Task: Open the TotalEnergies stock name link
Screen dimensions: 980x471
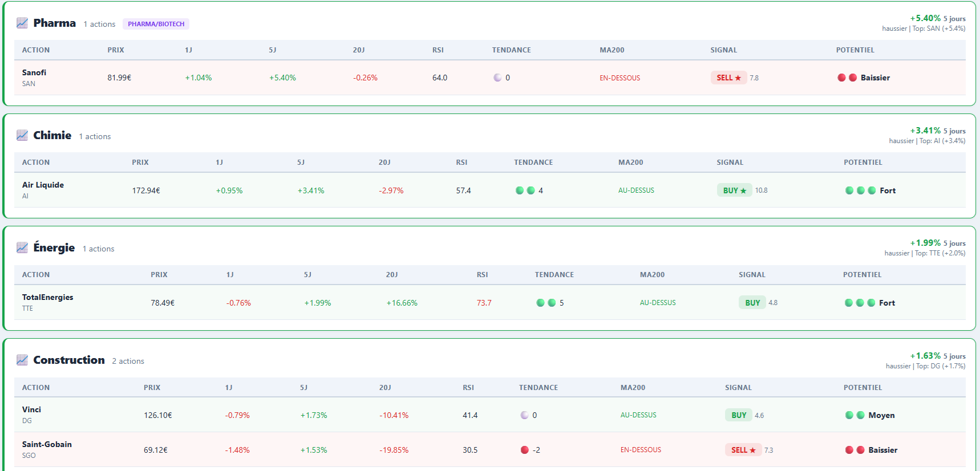Action: (x=47, y=297)
